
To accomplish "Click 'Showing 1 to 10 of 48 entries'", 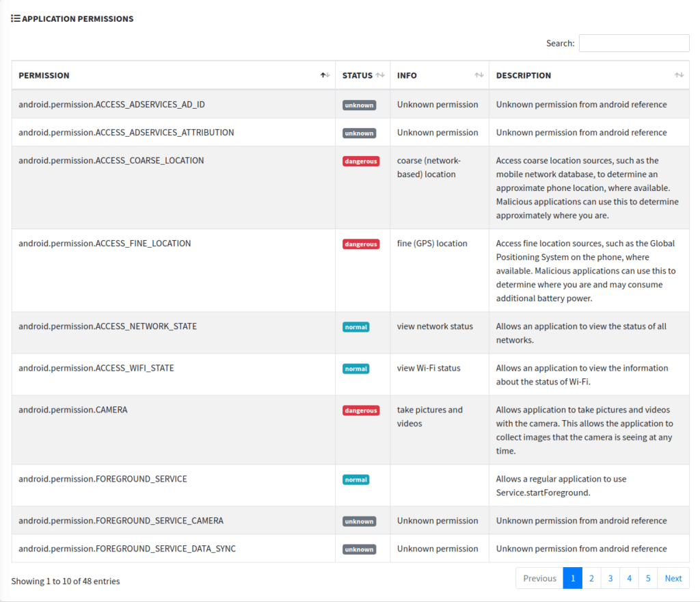I will pos(66,581).
